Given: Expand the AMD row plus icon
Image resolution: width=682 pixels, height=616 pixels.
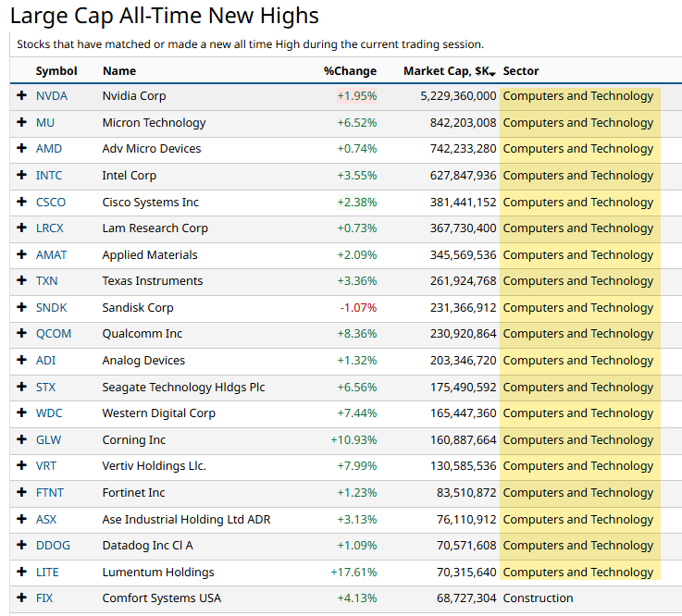Looking at the screenshot, I should (x=22, y=148).
